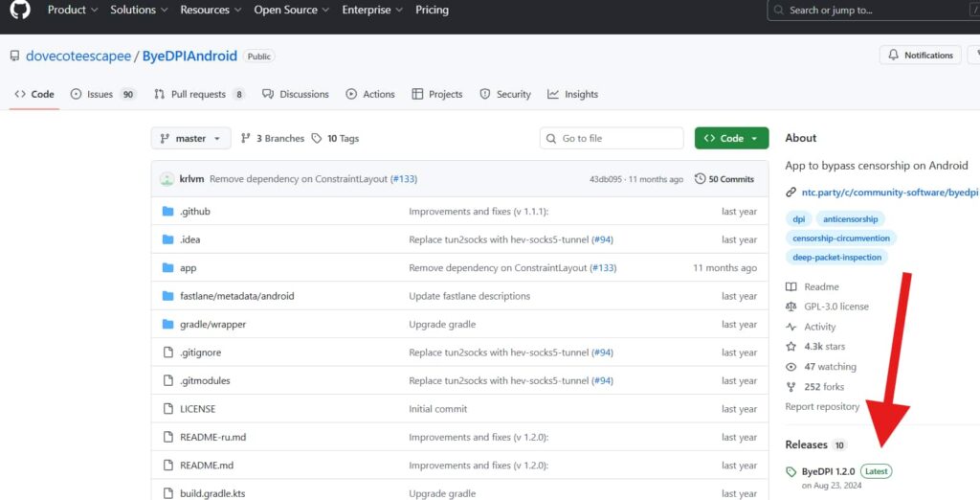Open the Readme link in About
Screen dimensions: 980x500
point(813,286)
